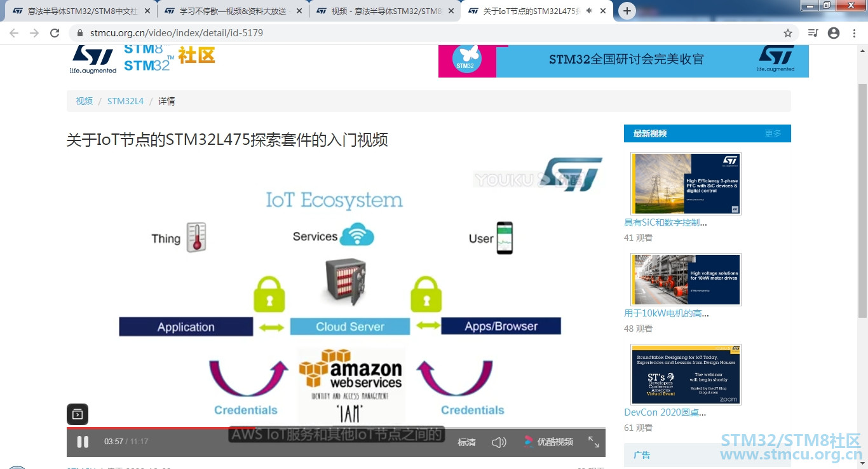Close the 意法半导体STM32/STM8中文社区 tab
The width and height of the screenshot is (868, 469).
(x=147, y=11)
